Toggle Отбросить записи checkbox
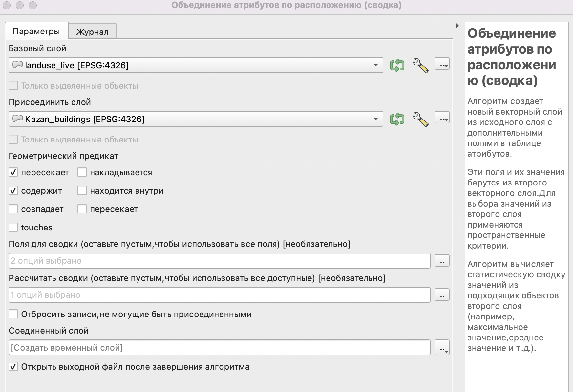This screenshot has height=392, width=573. click(13, 314)
